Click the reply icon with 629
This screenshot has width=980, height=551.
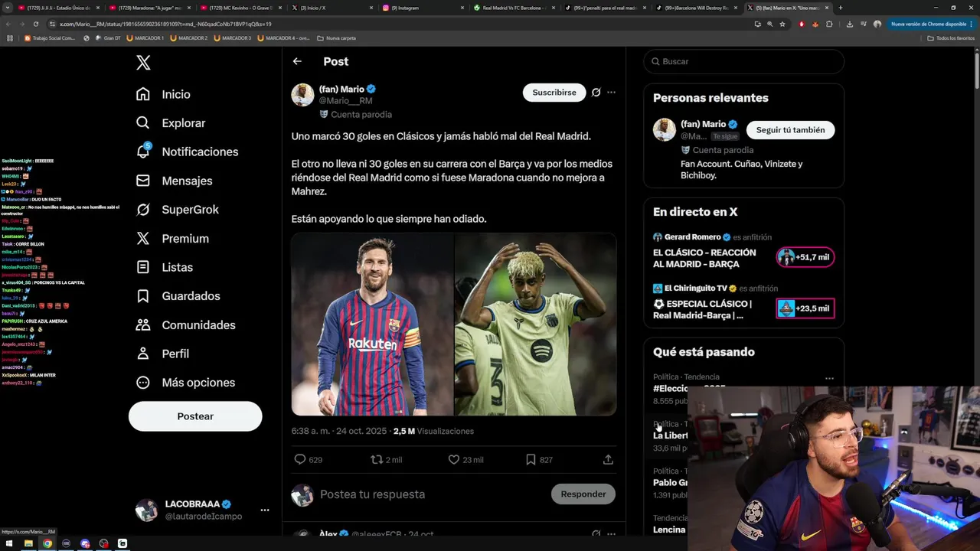[308, 460]
